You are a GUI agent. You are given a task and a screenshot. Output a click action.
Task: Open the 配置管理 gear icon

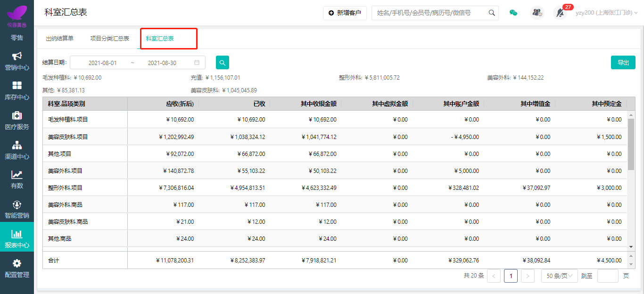point(17,263)
